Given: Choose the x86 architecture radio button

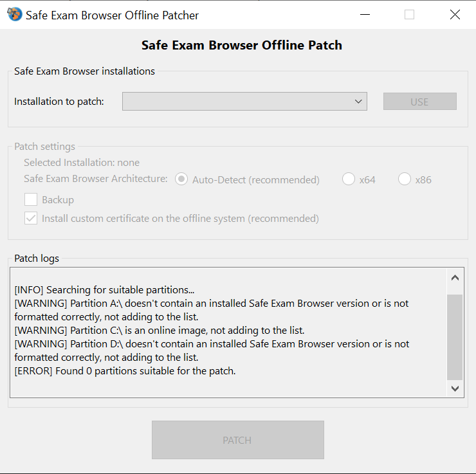Looking at the screenshot, I should (405, 179).
